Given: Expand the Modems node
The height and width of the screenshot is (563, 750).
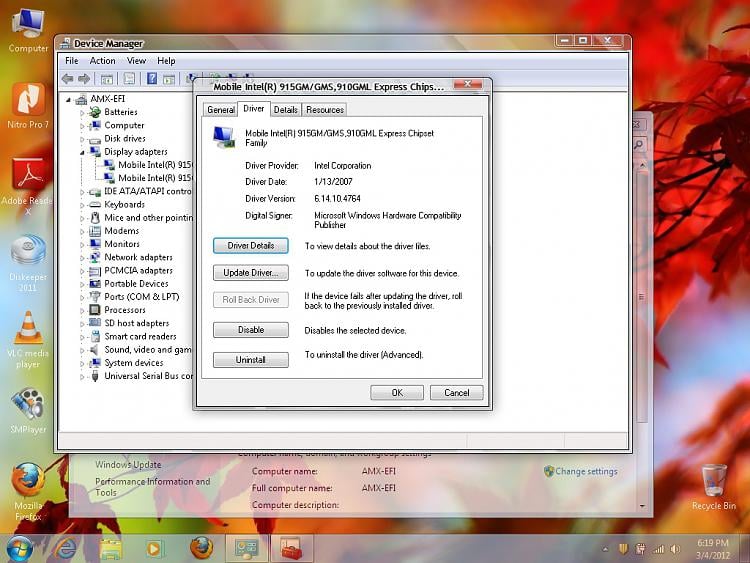Looking at the screenshot, I should (82, 232).
